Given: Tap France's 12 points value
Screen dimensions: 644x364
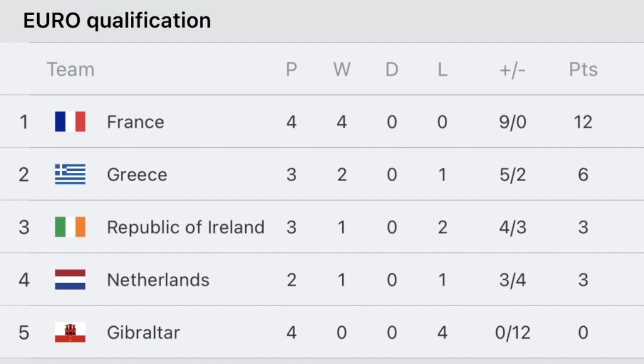Looking at the screenshot, I should [583, 122].
